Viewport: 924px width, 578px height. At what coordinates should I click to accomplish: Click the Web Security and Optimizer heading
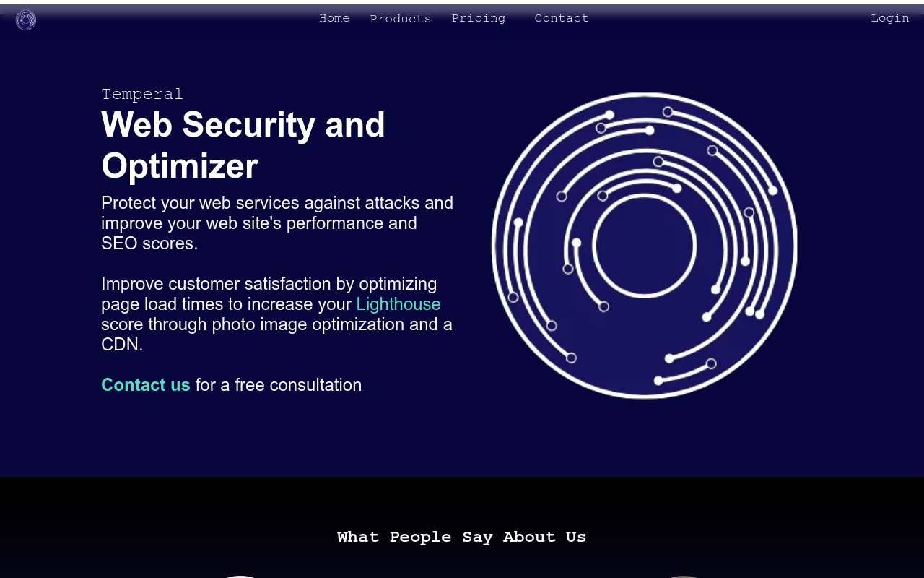tap(243, 145)
